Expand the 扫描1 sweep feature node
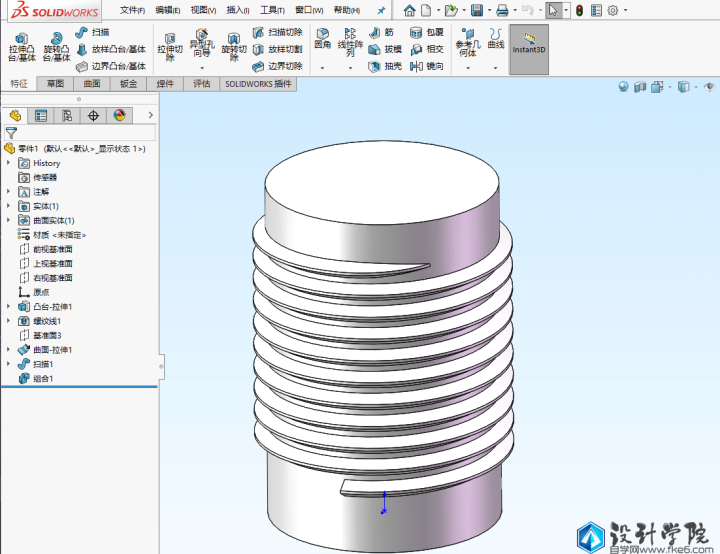Screen dimensions: 720x554 (9, 365)
